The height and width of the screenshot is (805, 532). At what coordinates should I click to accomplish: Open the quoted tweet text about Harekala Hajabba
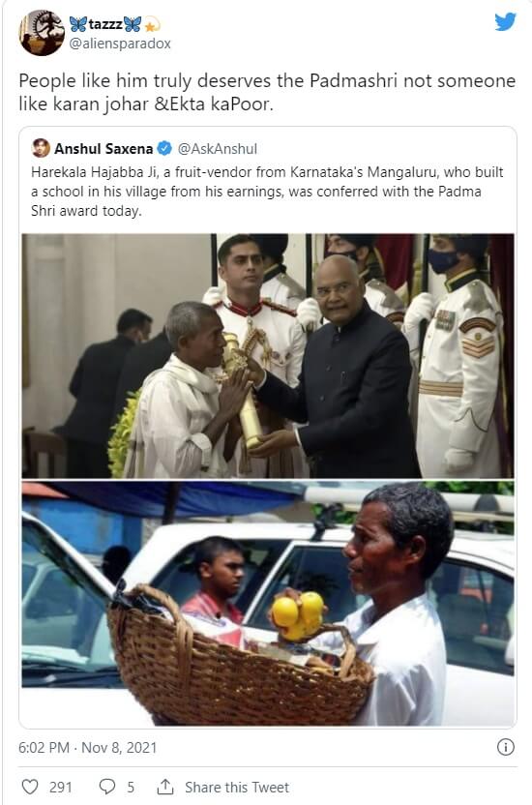267,191
